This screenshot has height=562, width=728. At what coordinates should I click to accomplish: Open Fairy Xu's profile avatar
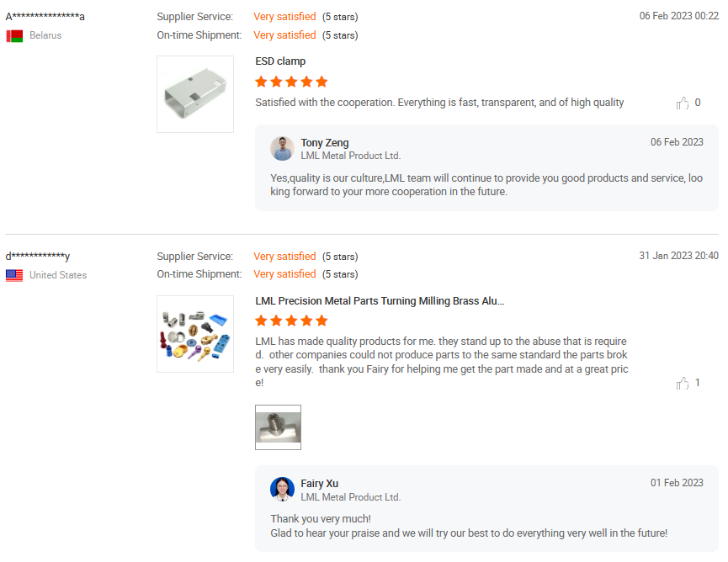click(282, 490)
